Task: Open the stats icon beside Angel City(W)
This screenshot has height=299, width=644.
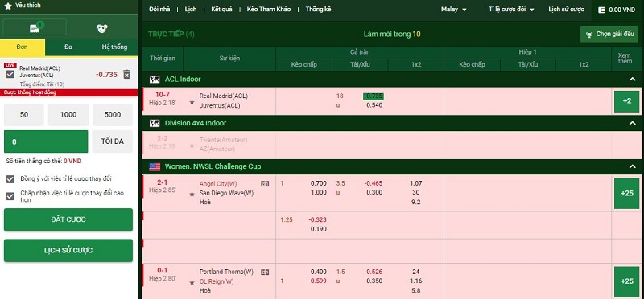Action: click(x=265, y=184)
